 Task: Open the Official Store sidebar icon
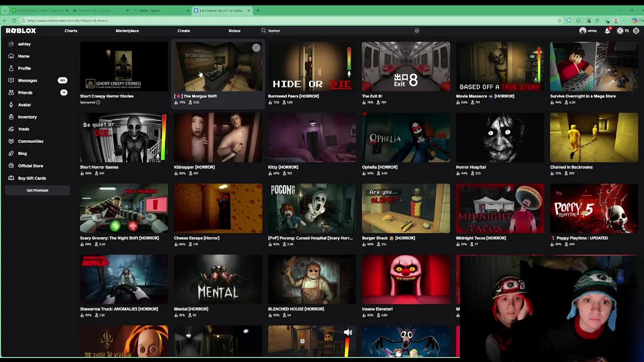[11, 165]
